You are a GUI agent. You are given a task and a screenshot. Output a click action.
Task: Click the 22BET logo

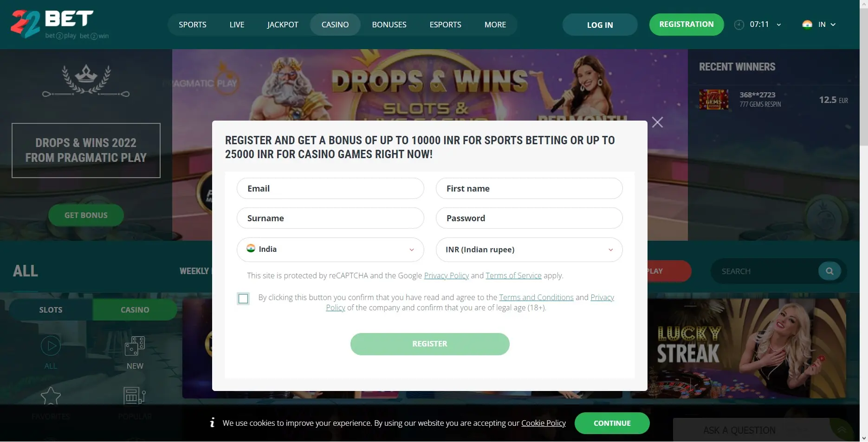(60, 24)
